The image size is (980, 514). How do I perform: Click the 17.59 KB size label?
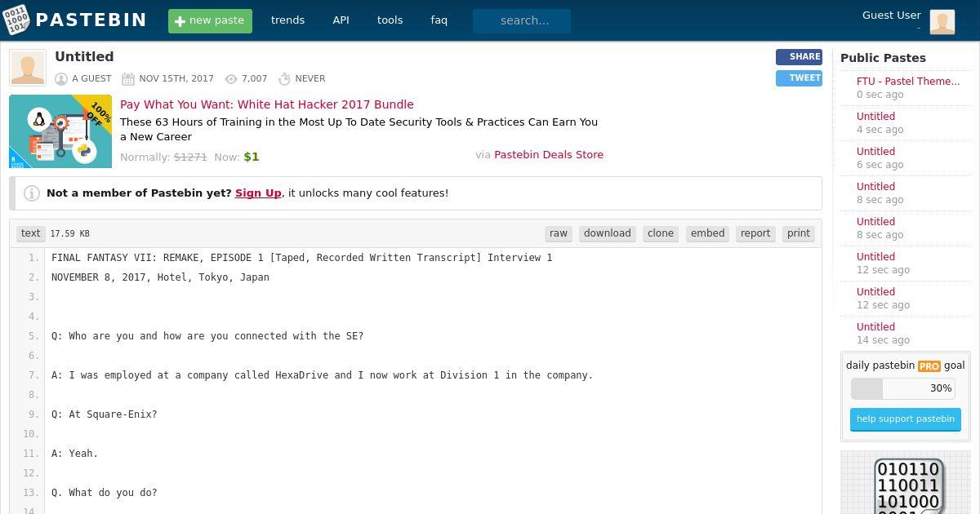[70, 234]
